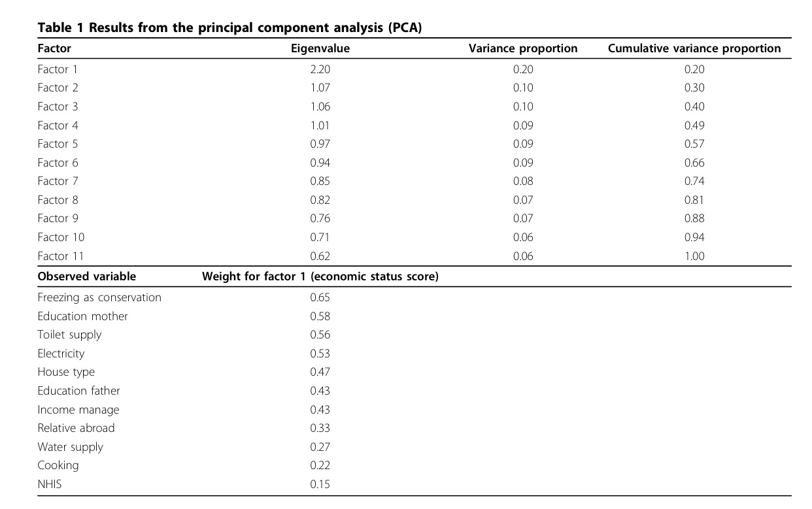Click the 'Observed variable' header
The width and height of the screenshot is (812, 509).
[87, 276]
